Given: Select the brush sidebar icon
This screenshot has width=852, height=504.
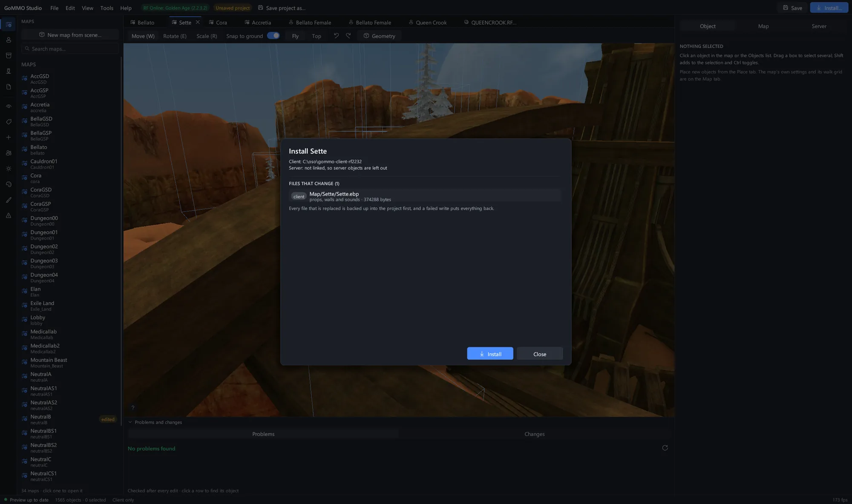Looking at the screenshot, I should (x=9, y=200).
